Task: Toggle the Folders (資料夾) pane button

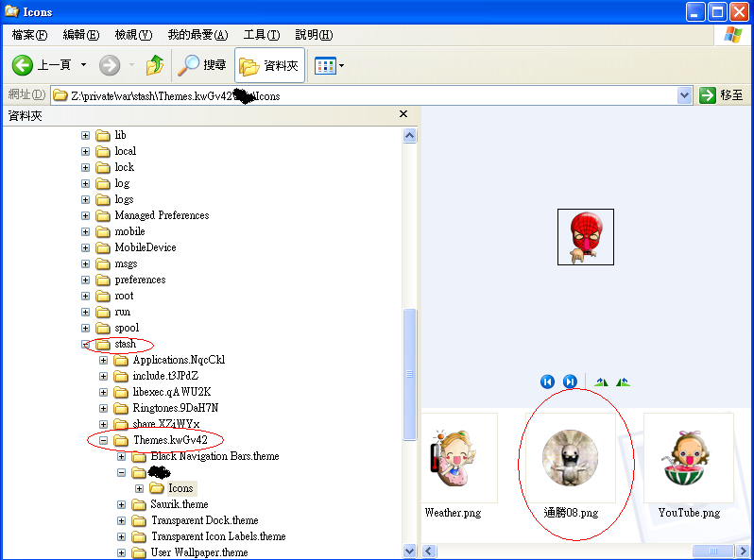Action: point(269,65)
